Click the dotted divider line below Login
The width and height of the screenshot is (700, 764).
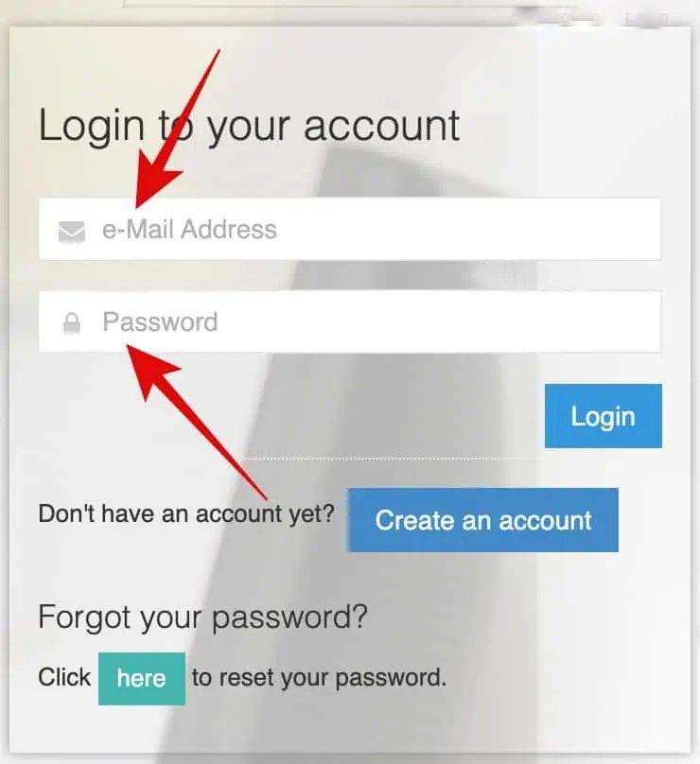coord(372,459)
